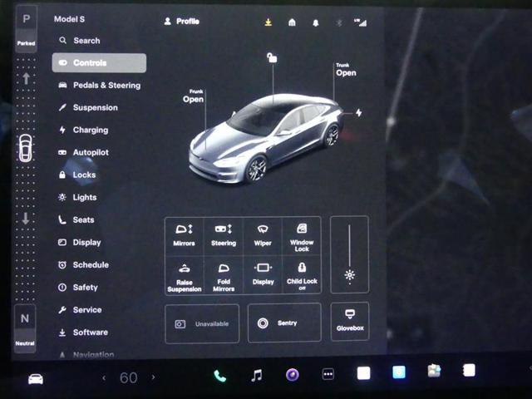Open the white square app in dock
532x399 pixels.
click(x=364, y=373)
